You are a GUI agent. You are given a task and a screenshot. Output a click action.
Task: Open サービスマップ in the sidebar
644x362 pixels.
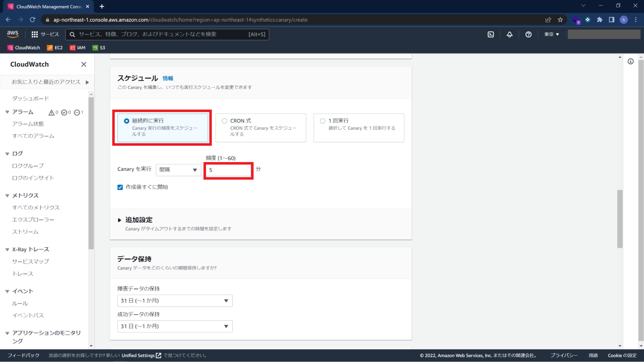click(x=31, y=261)
